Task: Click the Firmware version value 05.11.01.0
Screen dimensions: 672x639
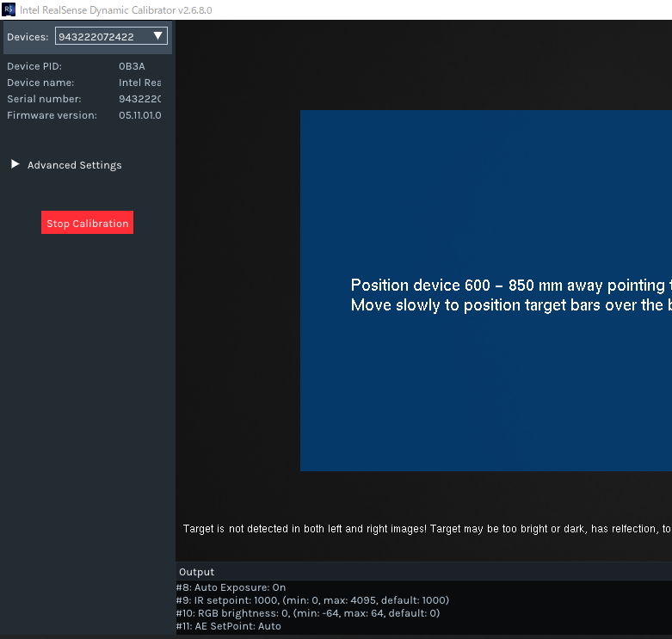Action: (139, 115)
